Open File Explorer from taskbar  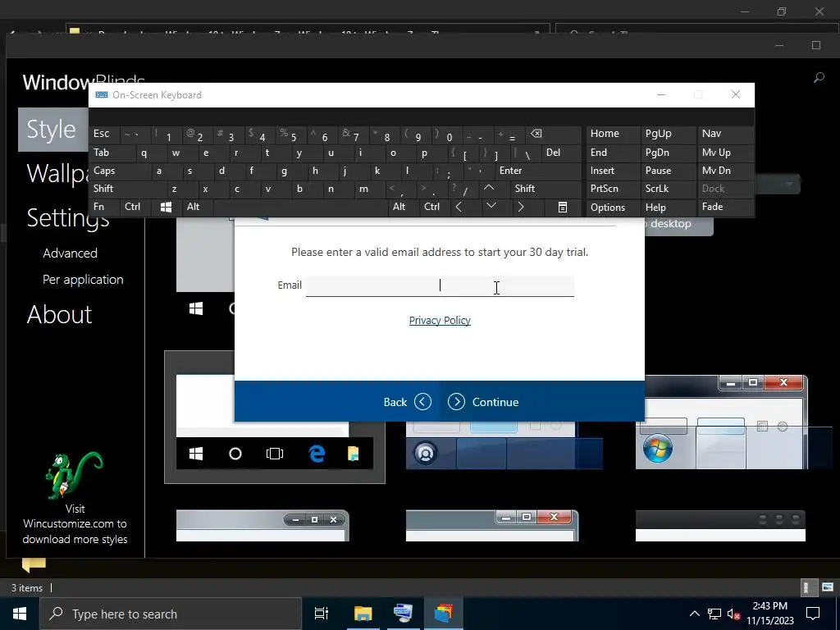point(363,614)
